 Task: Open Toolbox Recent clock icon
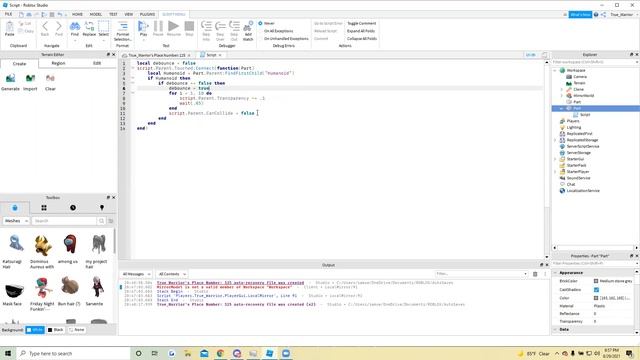73,208
